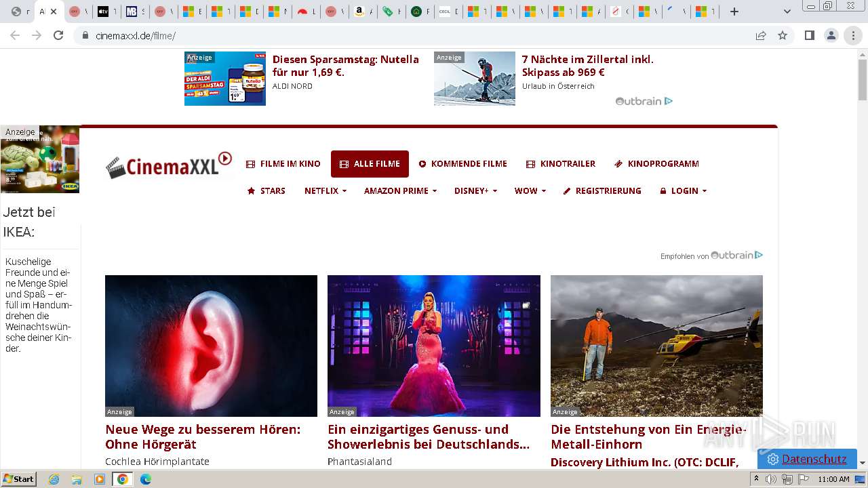Focus the address bar URL

click(x=136, y=36)
